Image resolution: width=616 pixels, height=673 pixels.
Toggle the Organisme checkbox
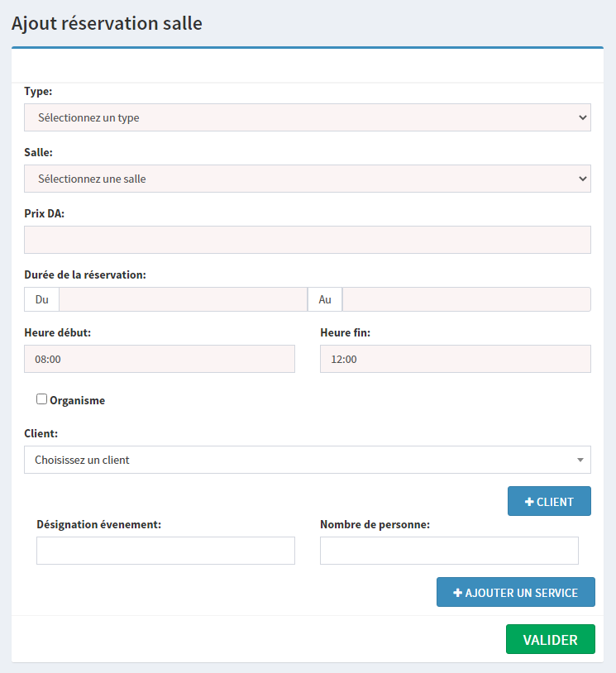42,399
